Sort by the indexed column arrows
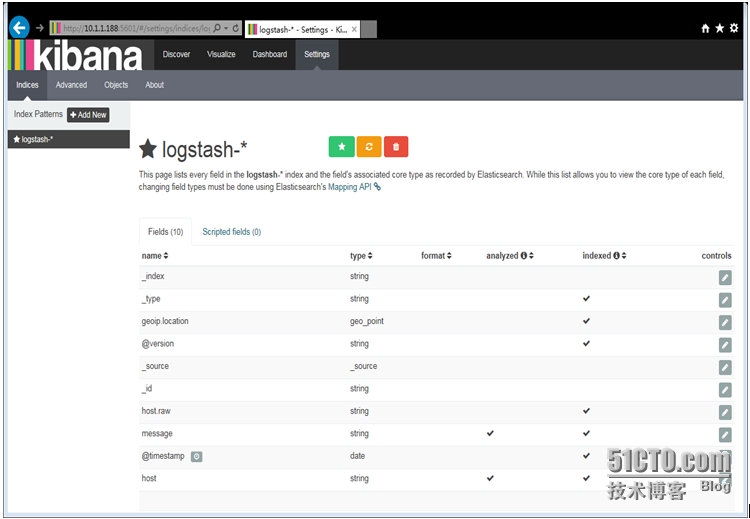 (x=624, y=256)
